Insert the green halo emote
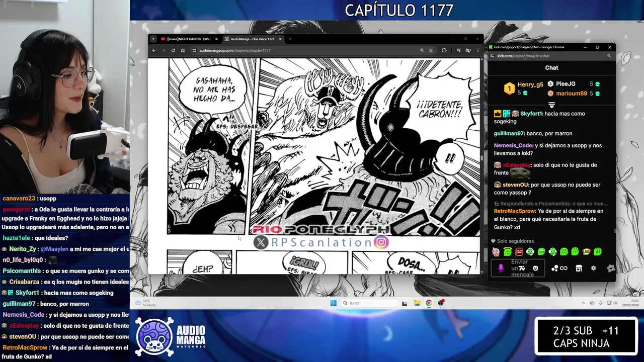 click(x=508, y=251)
